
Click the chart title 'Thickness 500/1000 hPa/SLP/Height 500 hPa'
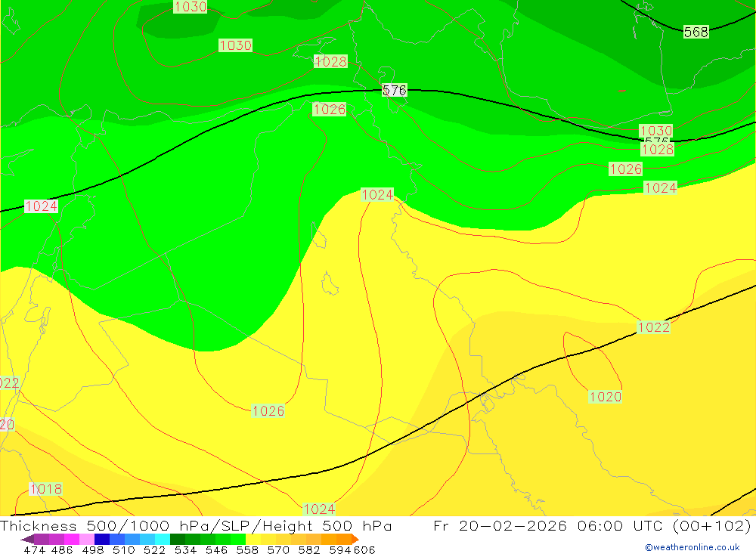point(196,525)
